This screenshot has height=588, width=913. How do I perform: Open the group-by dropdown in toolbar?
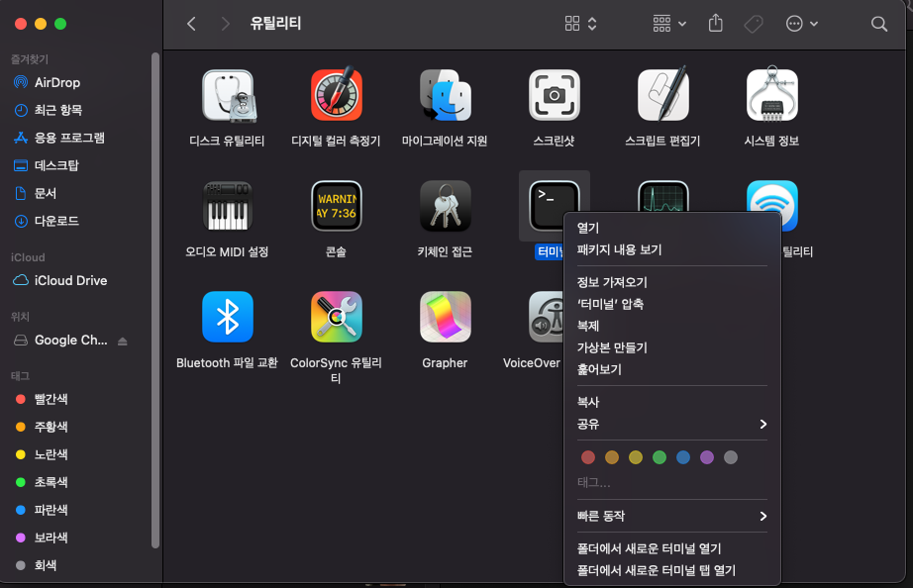(x=669, y=24)
